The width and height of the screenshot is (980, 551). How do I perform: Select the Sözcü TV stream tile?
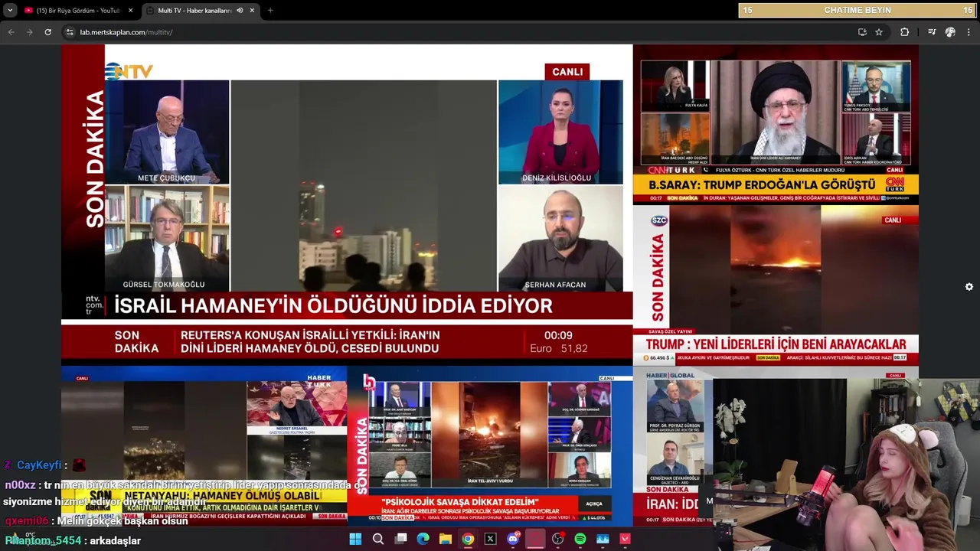tap(776, 285)
